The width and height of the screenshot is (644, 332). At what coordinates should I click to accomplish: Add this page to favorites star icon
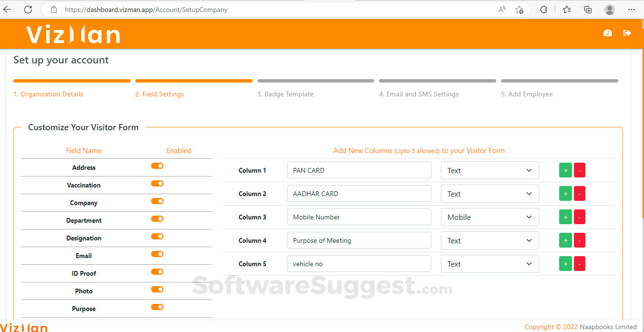pos(520,10)
